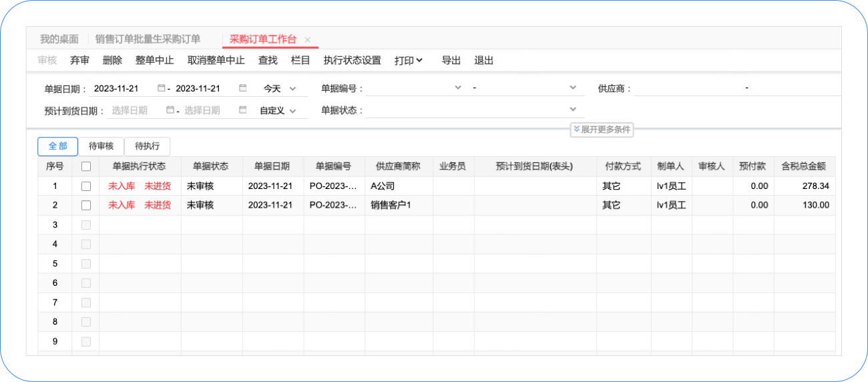Image resolution: width=868 pixels, height=382 pixels.
Task: Toggle the select-all checkbox in table header
Action: [85, 167]
